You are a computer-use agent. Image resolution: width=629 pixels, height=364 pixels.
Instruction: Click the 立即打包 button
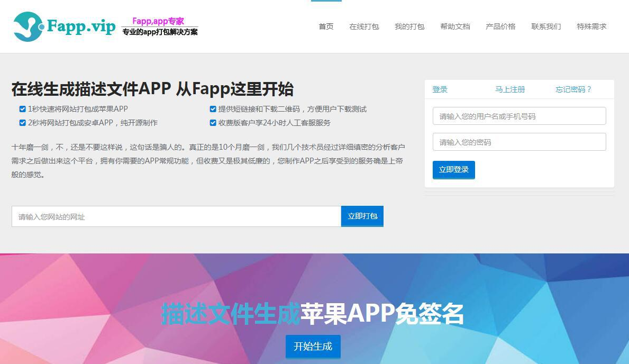pos(362,216)
